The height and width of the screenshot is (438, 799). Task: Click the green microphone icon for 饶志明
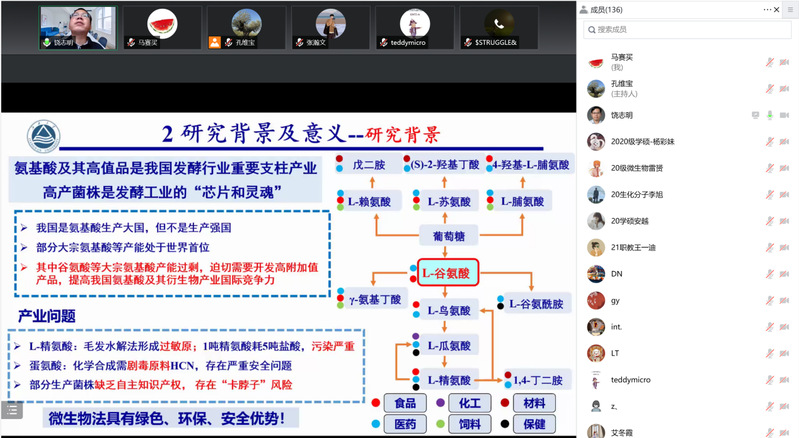[771, 115]
